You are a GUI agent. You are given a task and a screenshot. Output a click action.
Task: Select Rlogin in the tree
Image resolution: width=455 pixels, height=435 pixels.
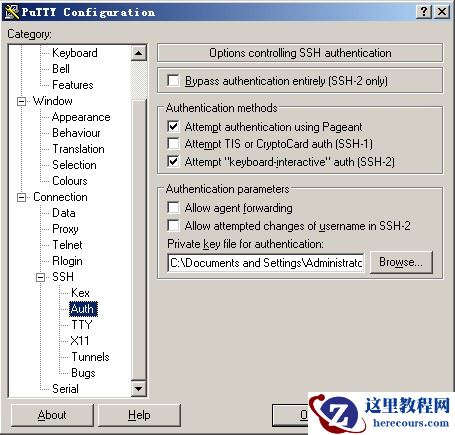(x=67, y=261)
